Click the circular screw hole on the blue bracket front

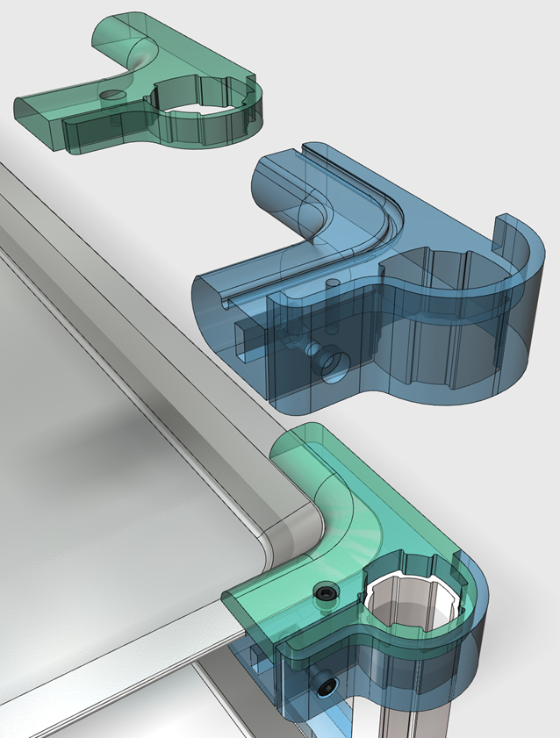(x=334, y=364)
